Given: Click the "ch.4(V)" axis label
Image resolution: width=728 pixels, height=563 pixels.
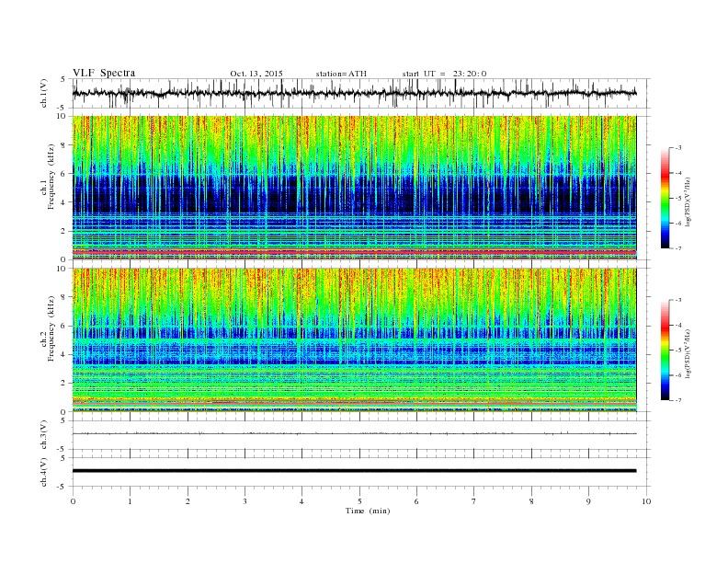Looking at the screenshot, I should (44, 472).
